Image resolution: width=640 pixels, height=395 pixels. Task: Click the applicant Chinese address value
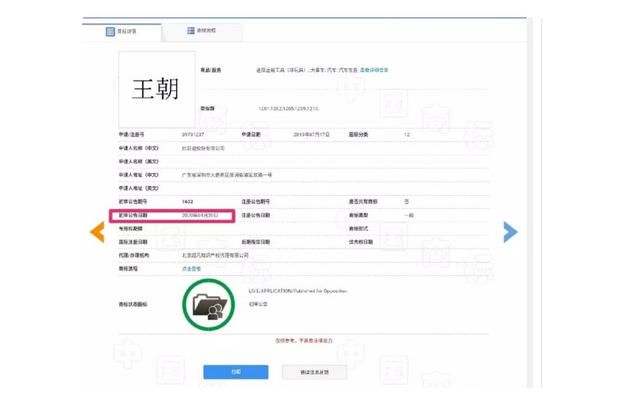click(x=227, y=175)
